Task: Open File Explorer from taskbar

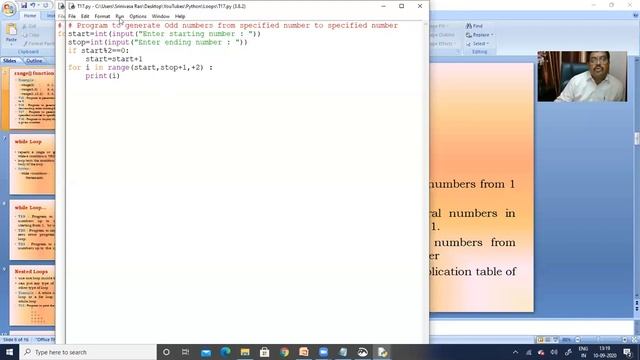Action: [x=245, y=352]
